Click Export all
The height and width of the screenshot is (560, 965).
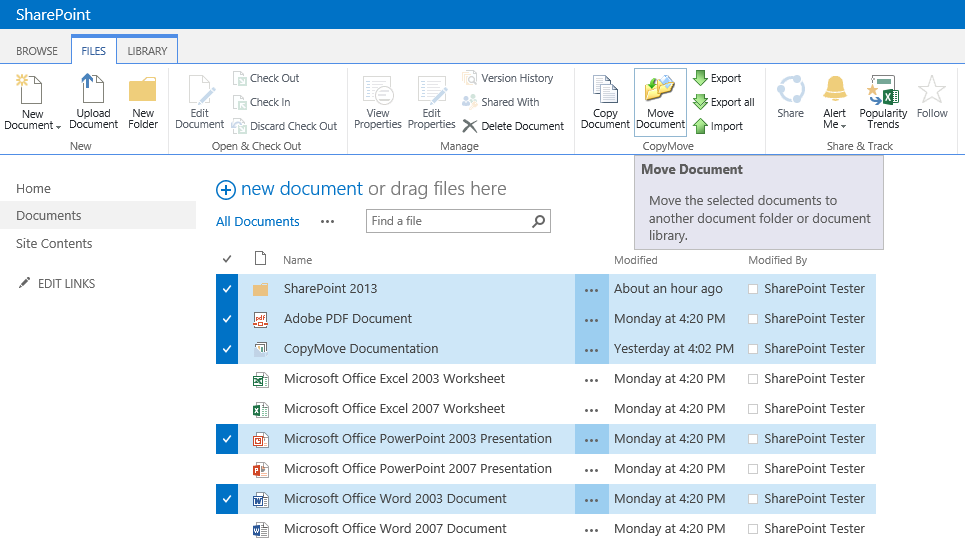(x=724, y=102)
